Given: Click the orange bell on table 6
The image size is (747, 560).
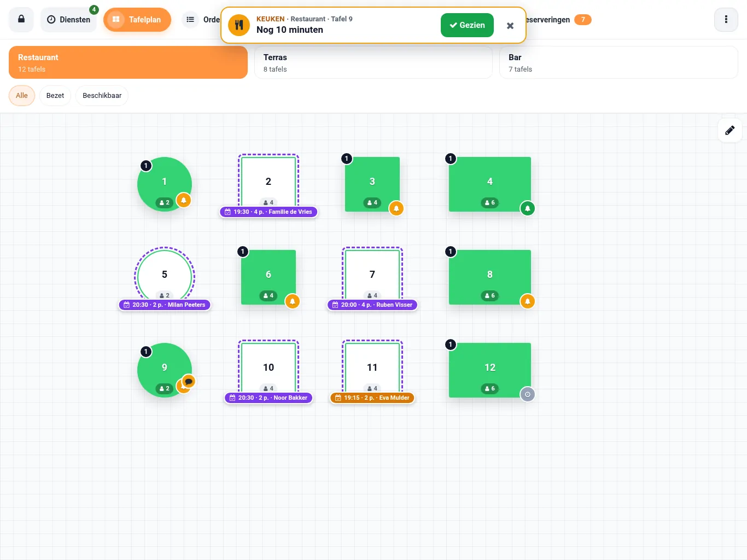Looking at the screenshot, I should (293, 301).
